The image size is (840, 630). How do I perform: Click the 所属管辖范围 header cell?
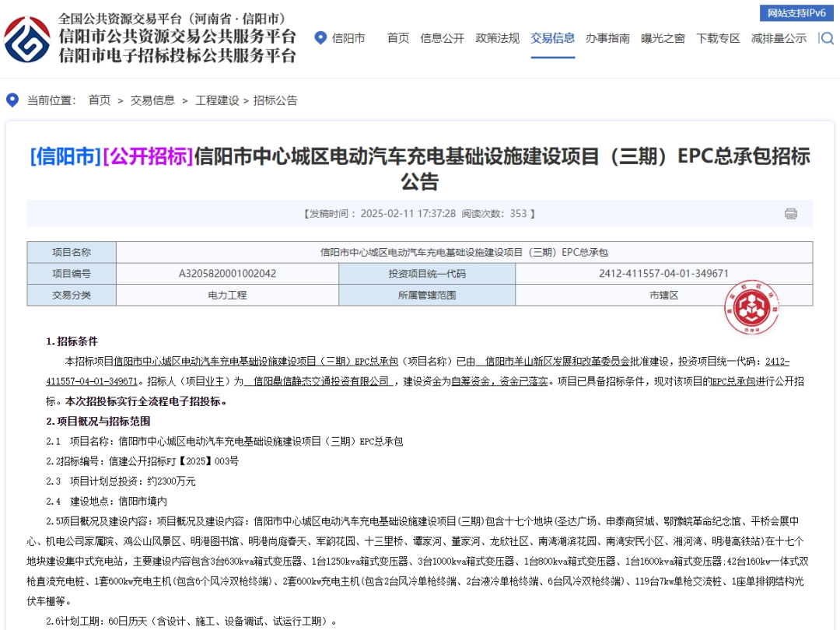click(427, 296)
